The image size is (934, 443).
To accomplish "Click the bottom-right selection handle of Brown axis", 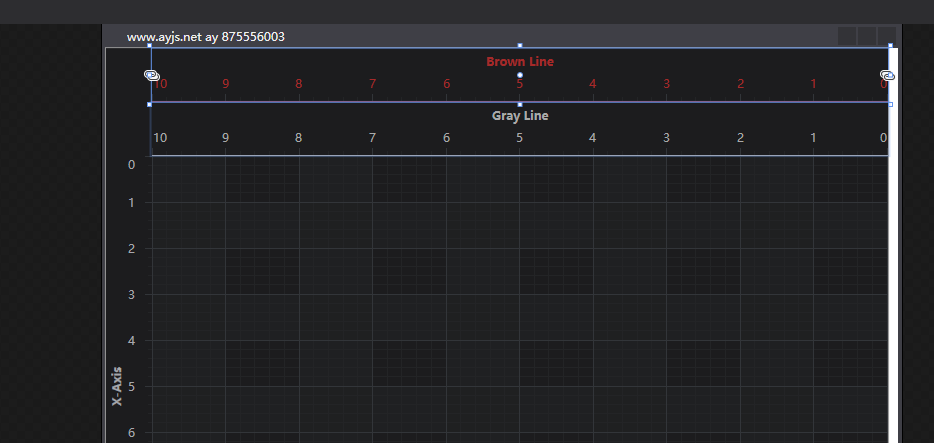I will click(x=891, y=104).
